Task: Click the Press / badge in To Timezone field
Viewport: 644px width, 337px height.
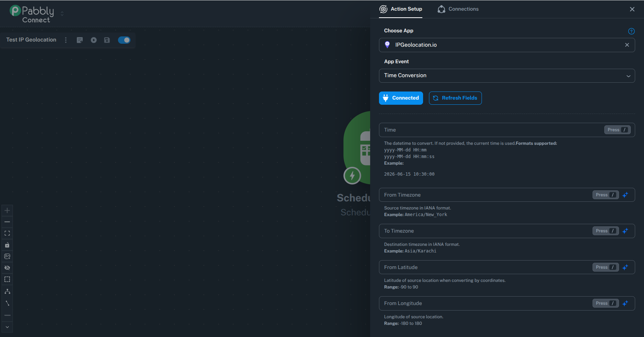Action: [x=606, y=231]
